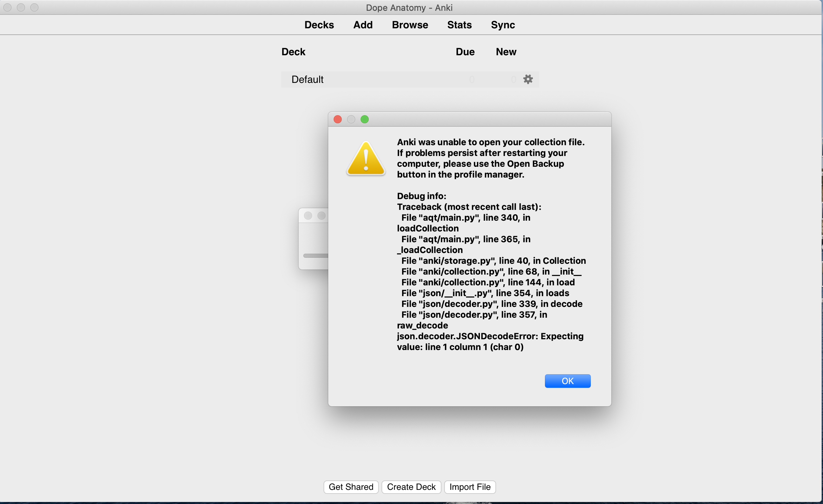Close the error dialog with the red button
This screenshot has width=823, height=504.
(337, 119)
